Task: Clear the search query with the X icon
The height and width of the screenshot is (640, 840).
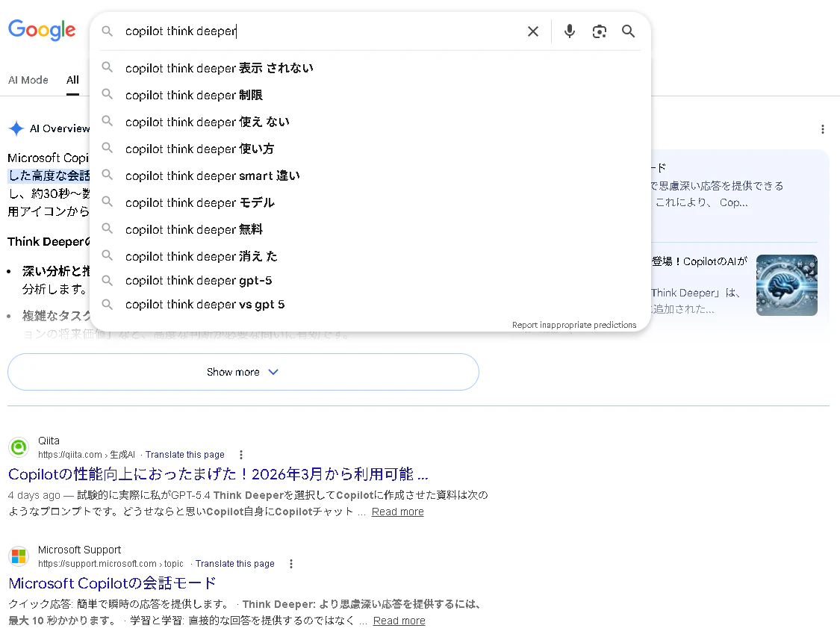Action: point(532,31)
